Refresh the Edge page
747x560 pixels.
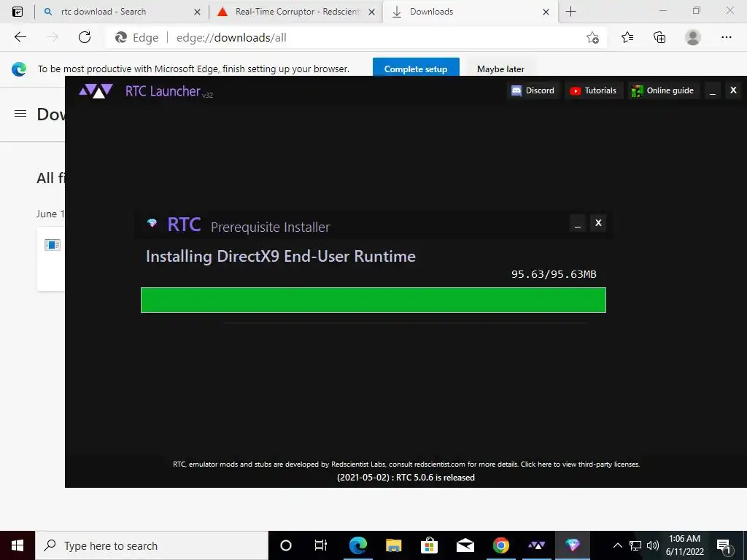click(85, 37)
